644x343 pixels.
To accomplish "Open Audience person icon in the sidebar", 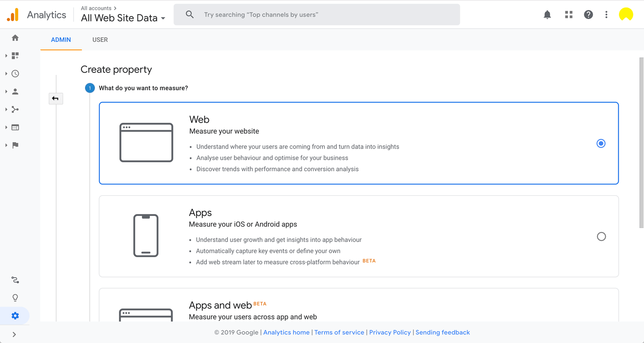I will (x=15, y=91).
